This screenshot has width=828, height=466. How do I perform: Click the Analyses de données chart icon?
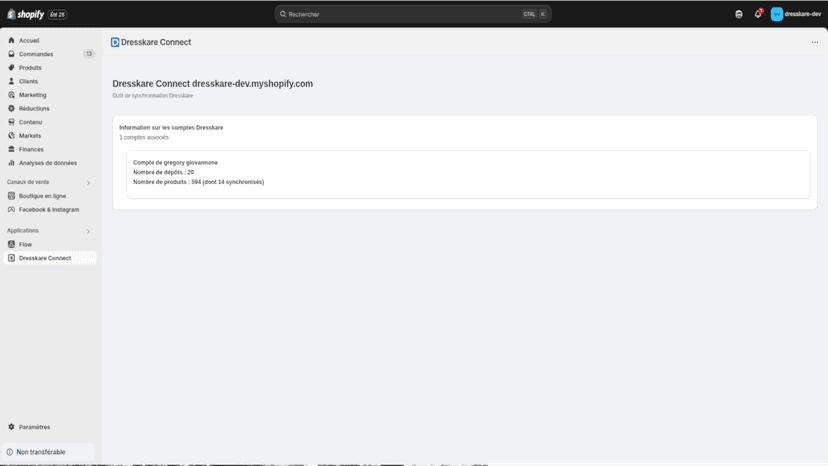pyautogui.click(x=11, y=163)
